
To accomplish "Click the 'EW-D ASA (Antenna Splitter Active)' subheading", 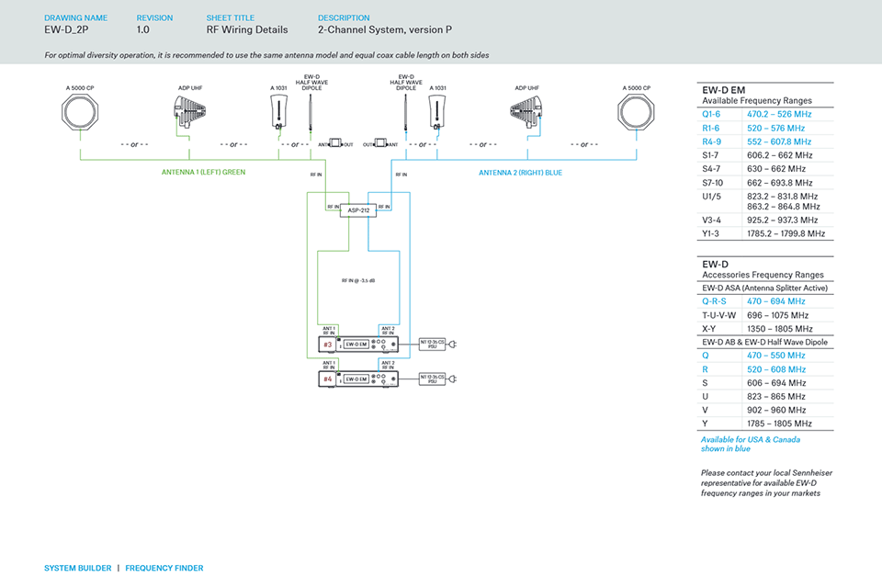I will pos(765,288).
